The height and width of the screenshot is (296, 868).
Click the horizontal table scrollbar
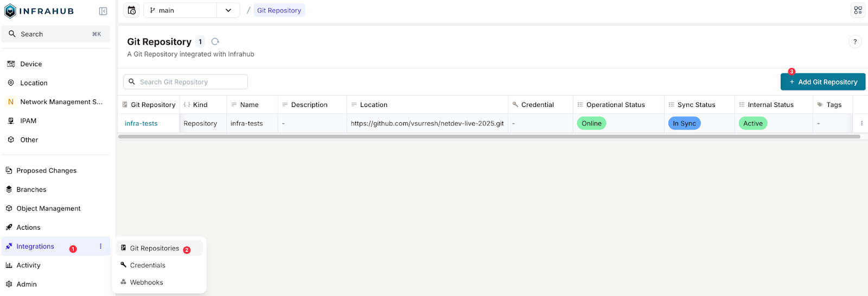[489, 137]
